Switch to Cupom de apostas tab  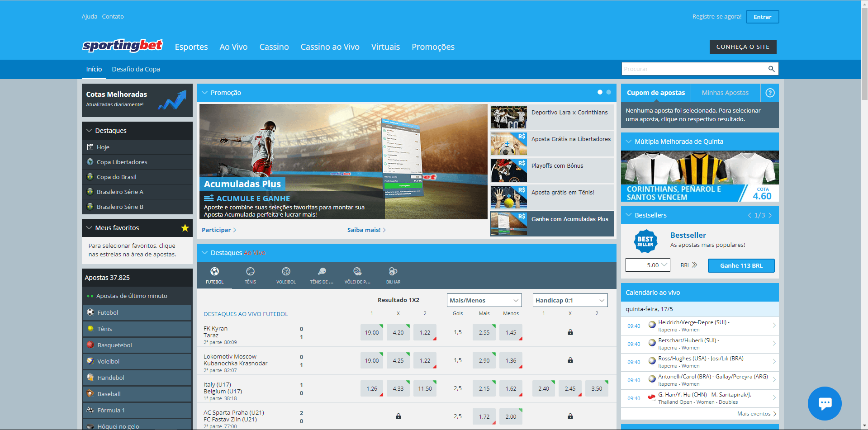(656, 93)
